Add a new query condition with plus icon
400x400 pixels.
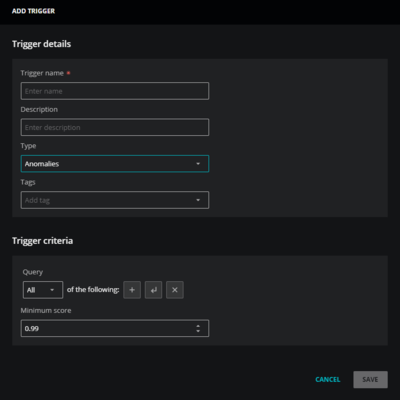[132, 290]
